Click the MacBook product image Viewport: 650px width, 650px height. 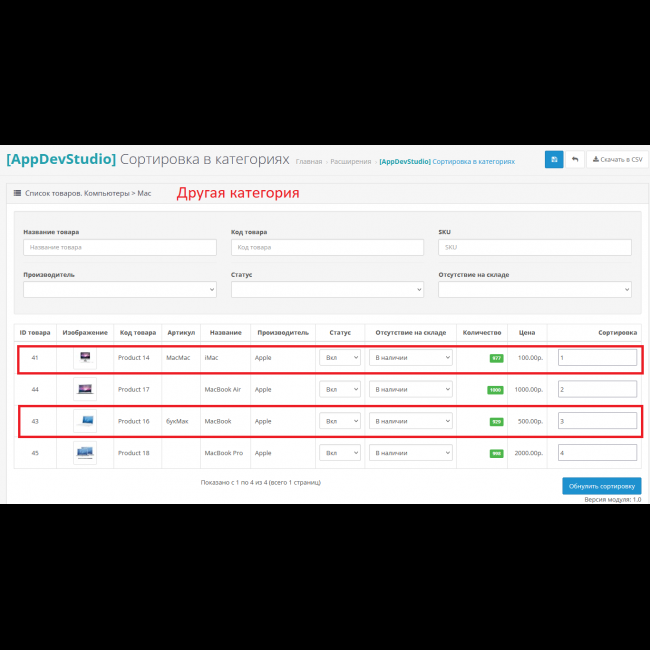85,421
